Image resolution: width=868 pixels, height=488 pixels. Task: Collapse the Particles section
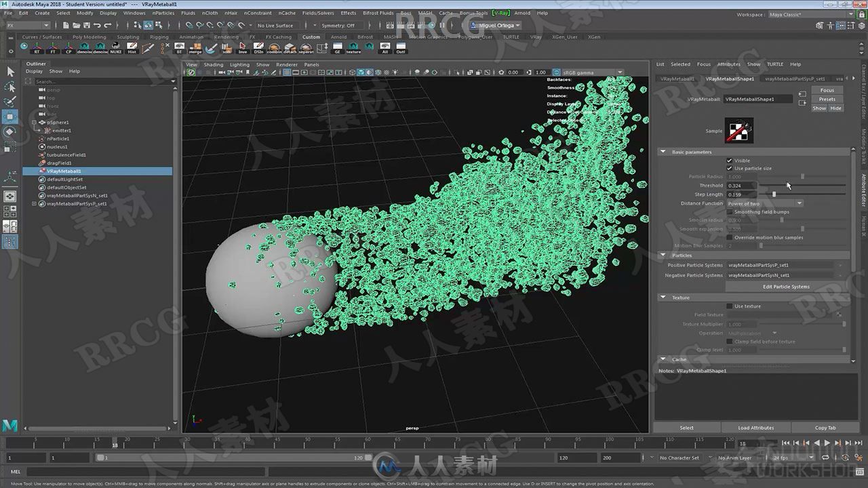[x=663, y=256]
